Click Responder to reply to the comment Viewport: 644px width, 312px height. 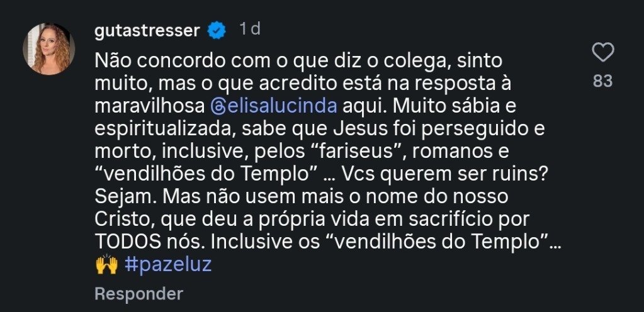coord(139,293)
